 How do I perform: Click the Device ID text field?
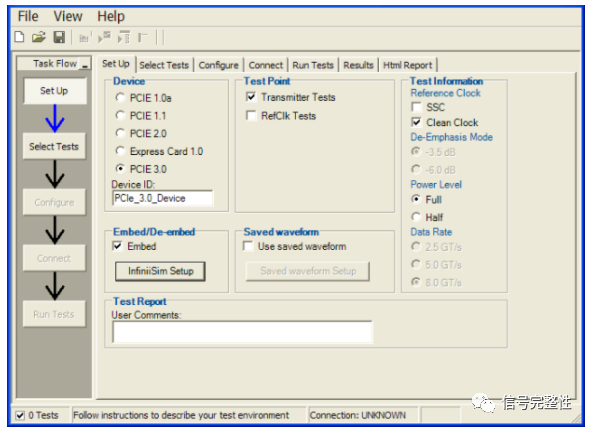tap(163, 198)
